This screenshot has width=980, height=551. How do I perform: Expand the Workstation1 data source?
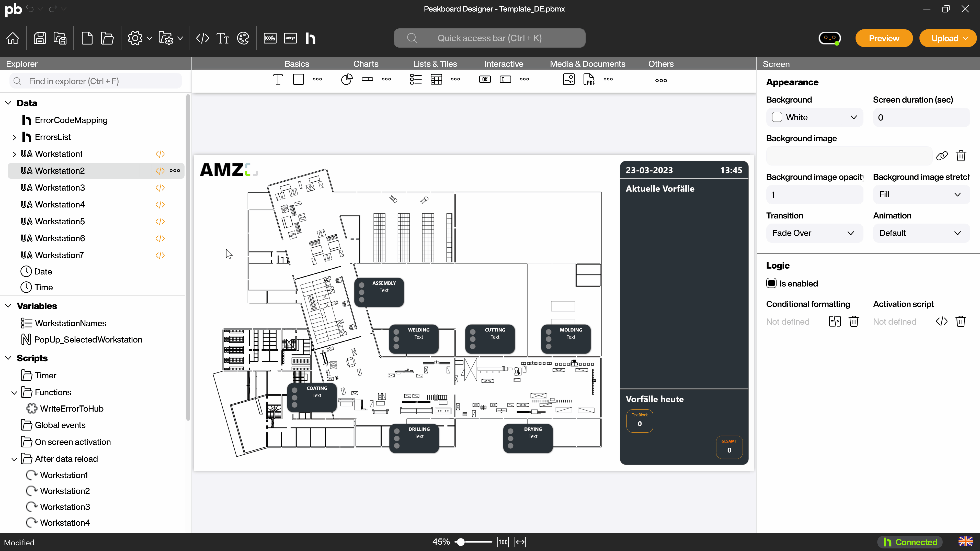tap(14, 154)
